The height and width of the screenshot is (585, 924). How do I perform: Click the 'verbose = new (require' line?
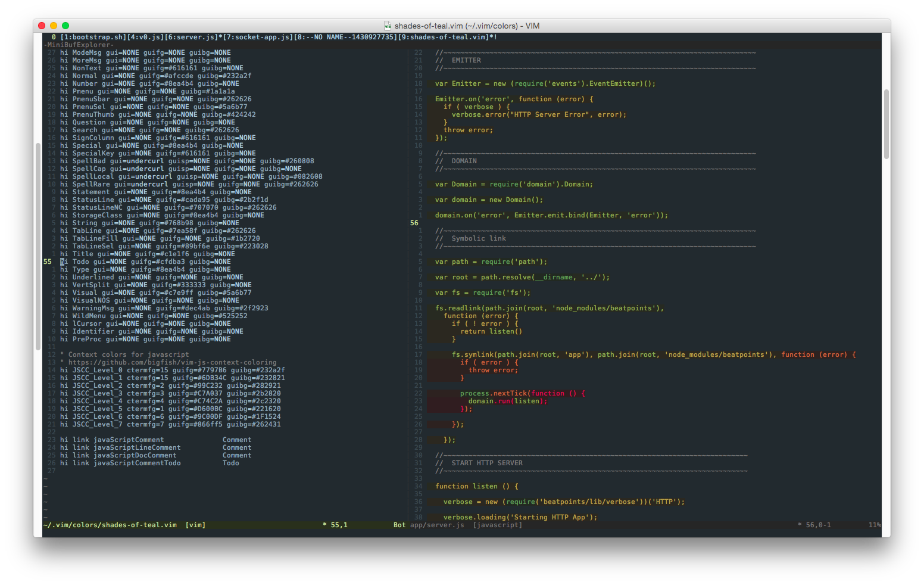564,502
